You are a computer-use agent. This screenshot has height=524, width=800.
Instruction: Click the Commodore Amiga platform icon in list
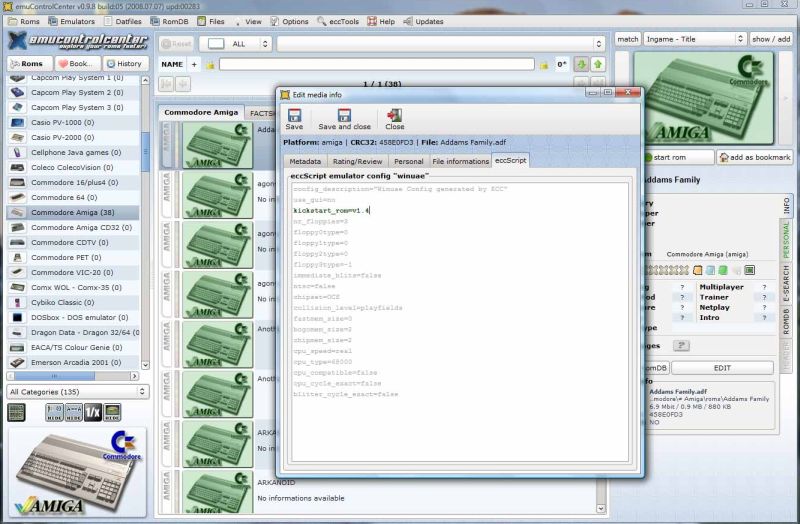pos(17,212)
